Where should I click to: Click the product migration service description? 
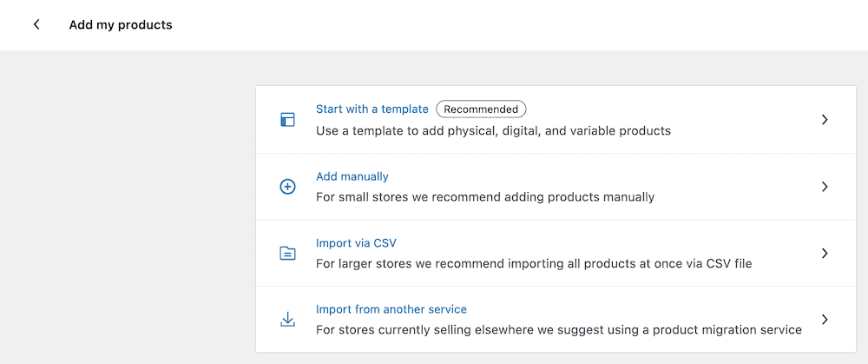click(558, 330)
